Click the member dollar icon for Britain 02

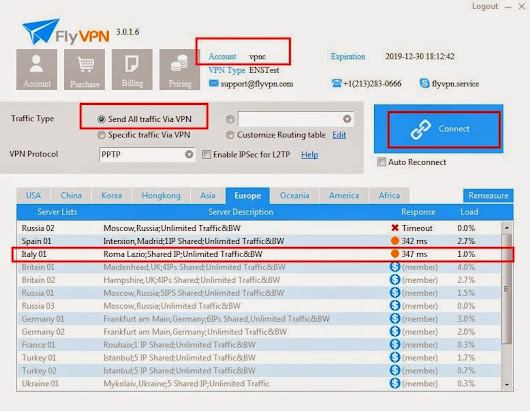pyautogui.click(x=395, y=280)
